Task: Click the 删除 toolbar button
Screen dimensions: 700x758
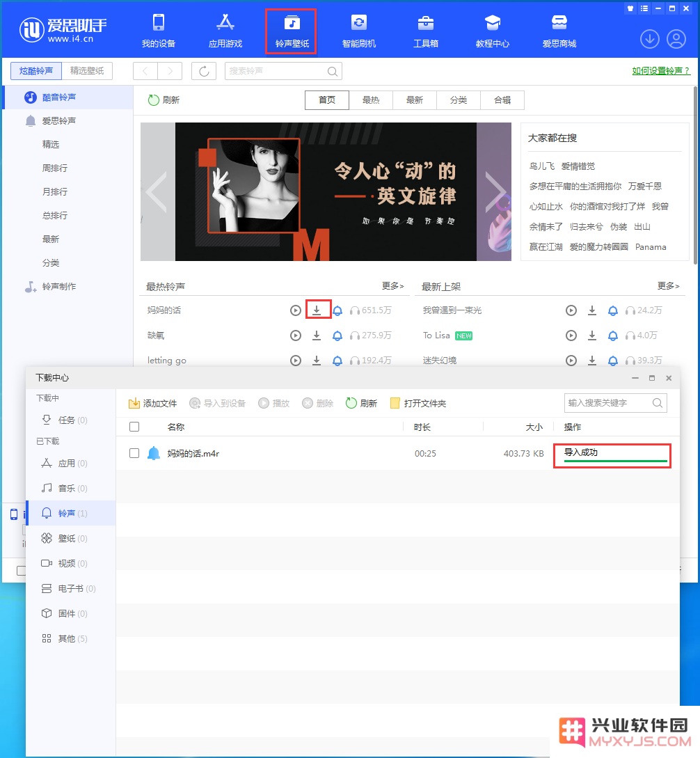Action: (317, 403)
